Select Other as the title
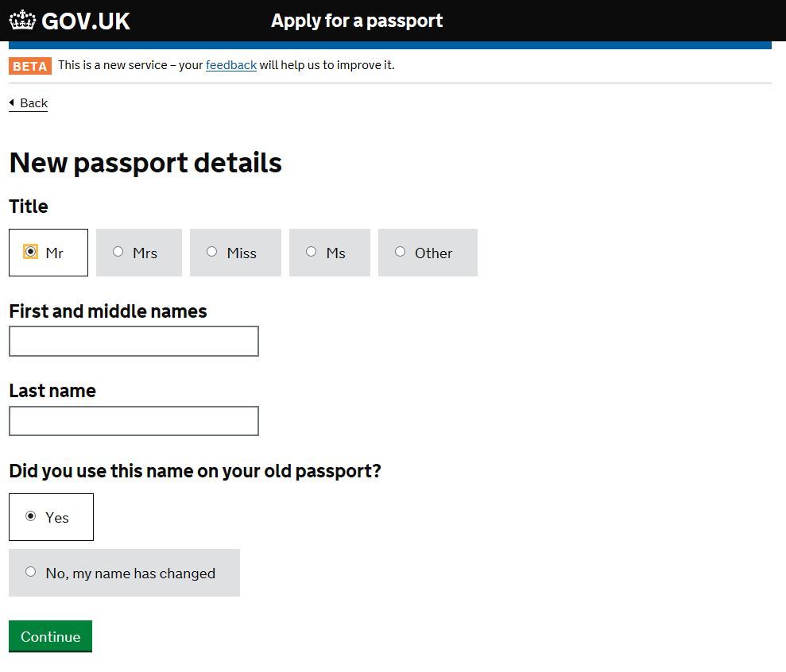This screenshot has height=672, width=786. 401,252
